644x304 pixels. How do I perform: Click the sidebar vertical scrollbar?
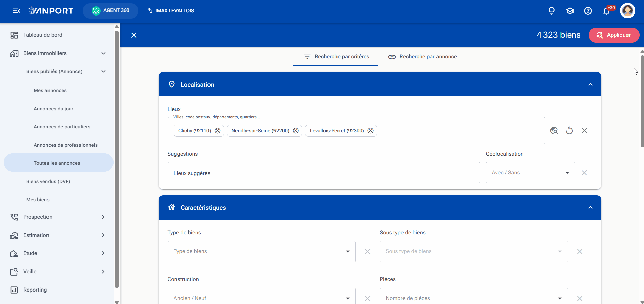pyautogui.click(x=117, y=159)
